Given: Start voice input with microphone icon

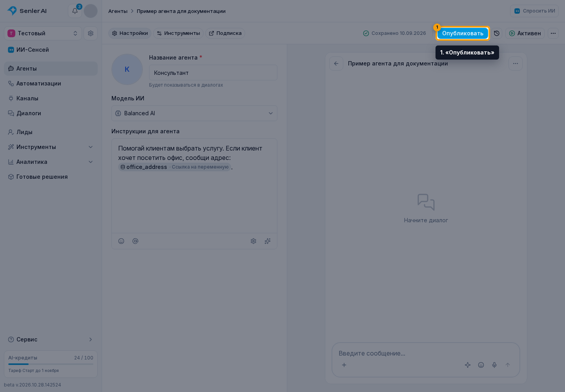Looking at the screenshot, I should click(494, 365).
